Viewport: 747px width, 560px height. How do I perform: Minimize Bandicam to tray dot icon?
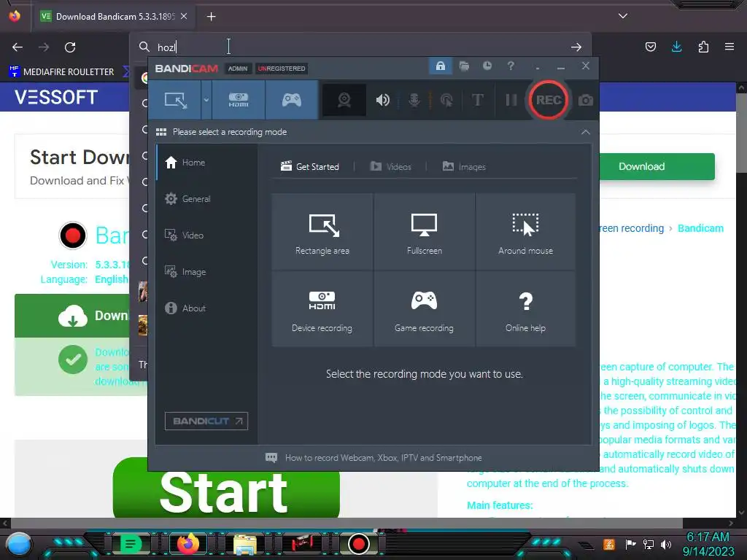coord(538,67)
